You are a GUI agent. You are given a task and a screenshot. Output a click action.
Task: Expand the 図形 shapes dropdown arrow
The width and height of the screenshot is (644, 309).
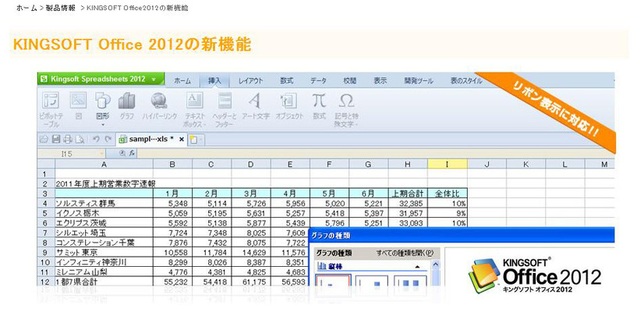coord(102,124)
